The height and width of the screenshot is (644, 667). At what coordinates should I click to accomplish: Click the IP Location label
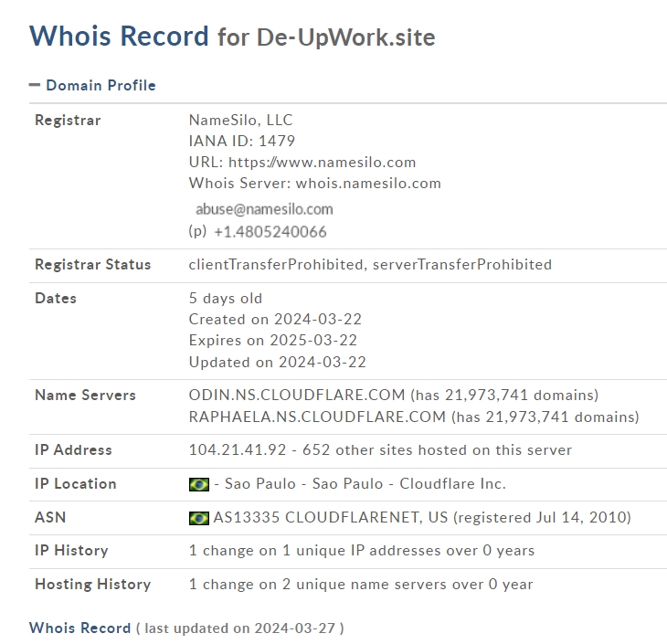75,483
